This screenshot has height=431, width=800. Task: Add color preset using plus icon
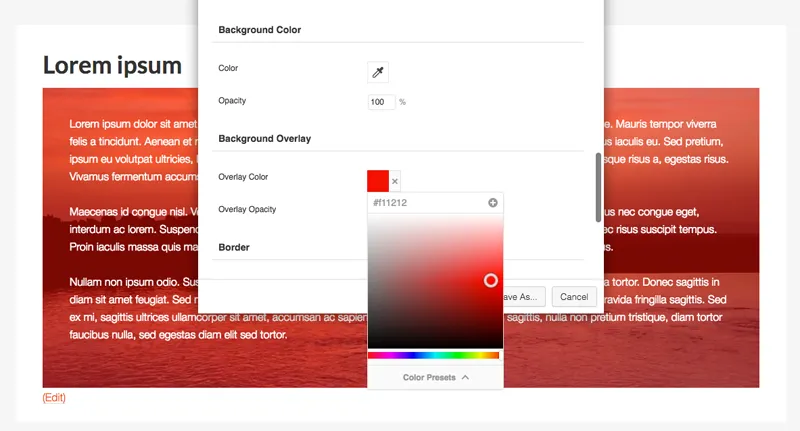(x=493, y=202)
